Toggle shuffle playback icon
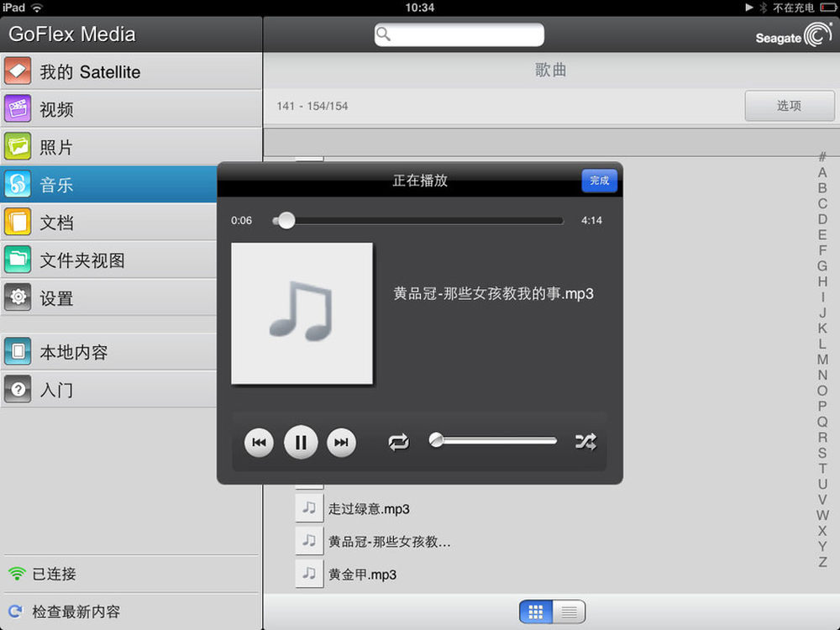This screenshot has height=630, width=840. click(585, 441)
